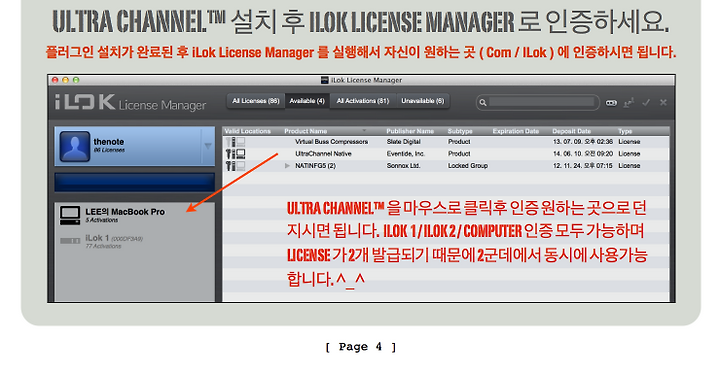Click the iLok License Manager title icon
This screenshot has height=372, width=720.
click(325, 80)
